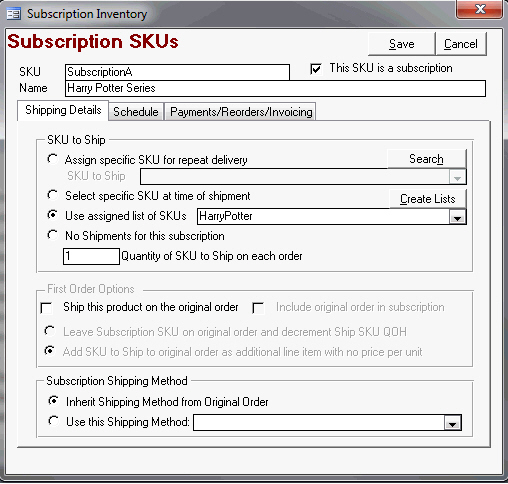Select the Use this Shipping Method option
The height and width of the screenshot is (484, 508).
pyautogui.click(x=53, y=421)
